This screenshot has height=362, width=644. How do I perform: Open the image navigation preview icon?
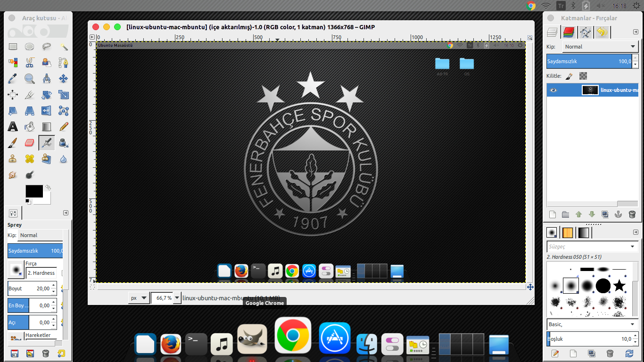(530, 287)
